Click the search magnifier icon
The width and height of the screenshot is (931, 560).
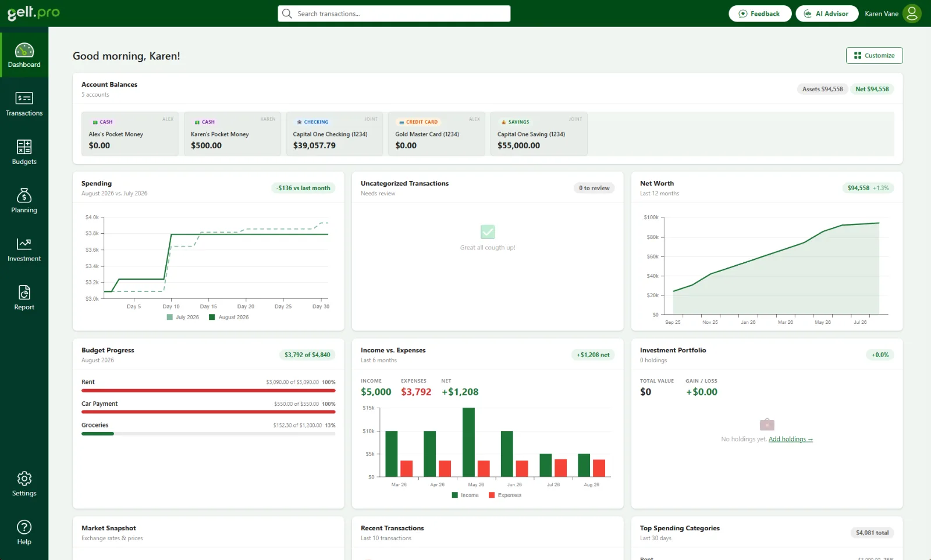tap(287, 13)
